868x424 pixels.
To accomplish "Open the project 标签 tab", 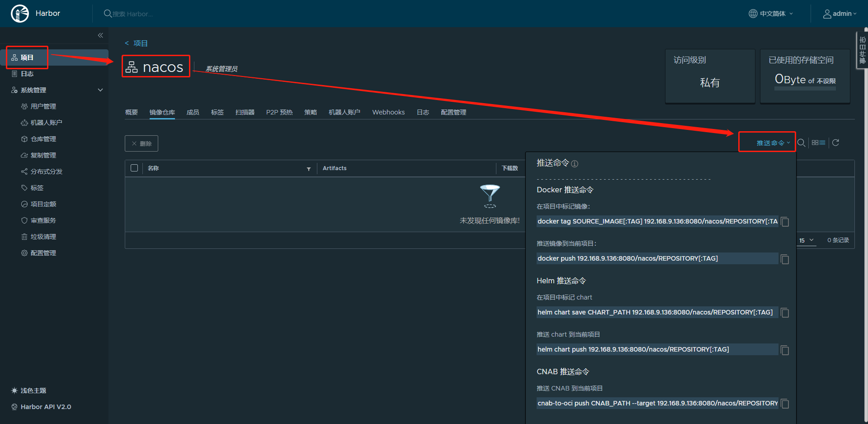I will (x=217, y=112).
